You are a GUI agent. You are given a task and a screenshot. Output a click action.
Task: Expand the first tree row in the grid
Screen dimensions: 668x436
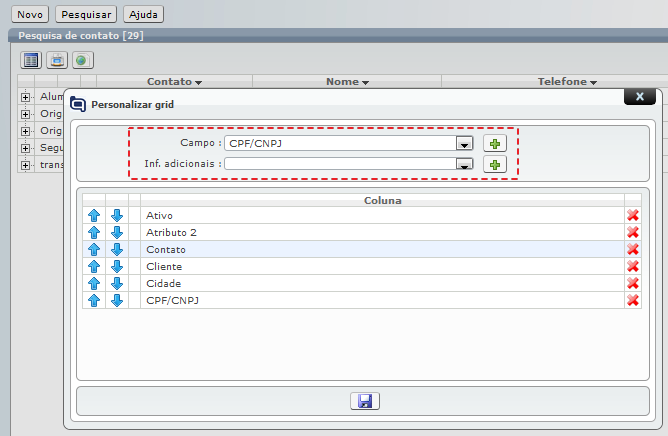pos(26,97)
